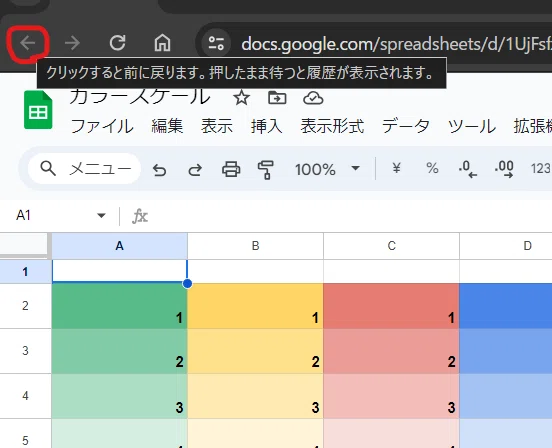Select blue cell D2
The image size is (552, 448).
pyautogui.click(x=506, y=306)
